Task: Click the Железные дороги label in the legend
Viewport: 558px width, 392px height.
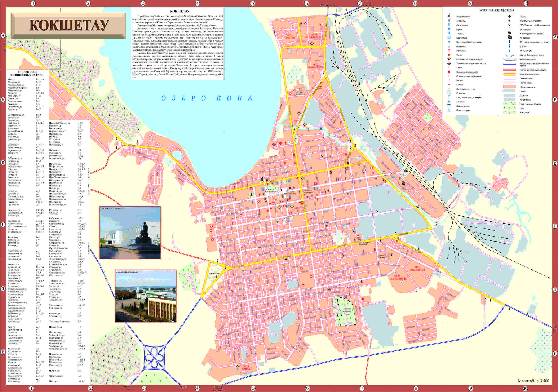Action: [x=528, y=59]
